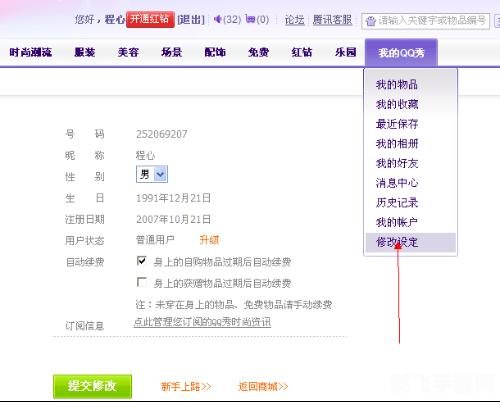Open the 配饰 tab
Viewport: 500px width, 402px height.
click(x=215, y=52)
